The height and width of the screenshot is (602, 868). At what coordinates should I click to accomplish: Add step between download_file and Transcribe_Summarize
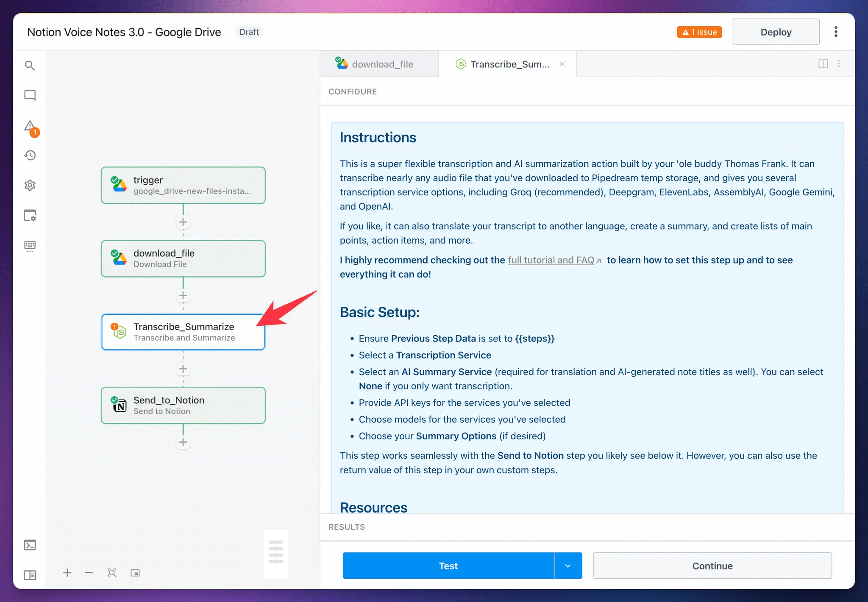183,295
